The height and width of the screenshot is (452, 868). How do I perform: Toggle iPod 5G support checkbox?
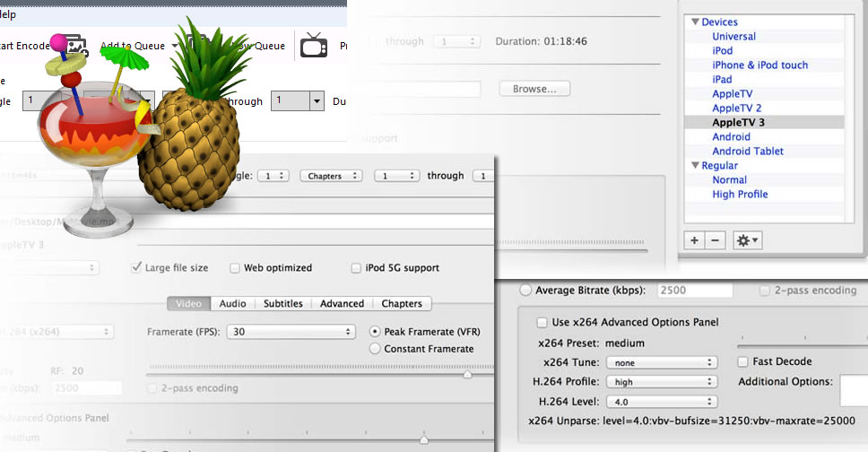coord(356,268)
